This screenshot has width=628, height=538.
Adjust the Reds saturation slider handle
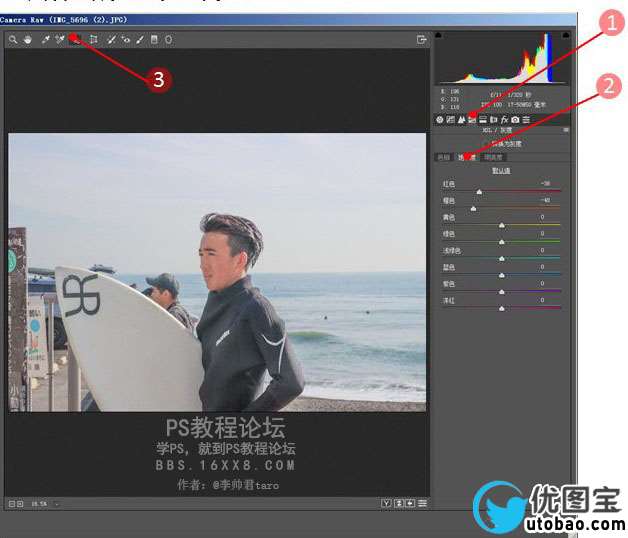click(x=479, y=192)
